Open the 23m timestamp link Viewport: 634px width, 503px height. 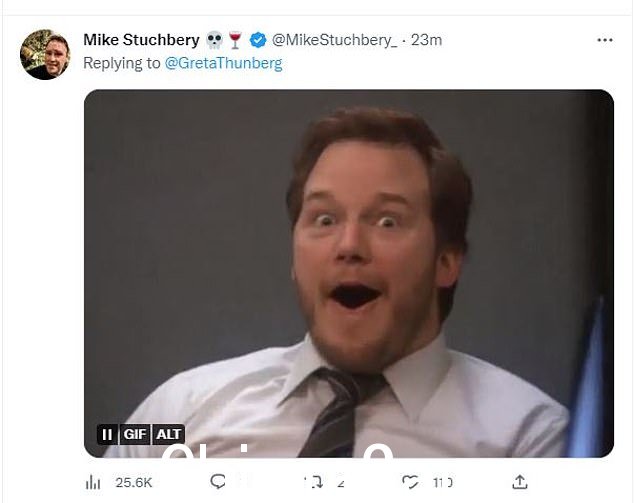pos(426,40)
